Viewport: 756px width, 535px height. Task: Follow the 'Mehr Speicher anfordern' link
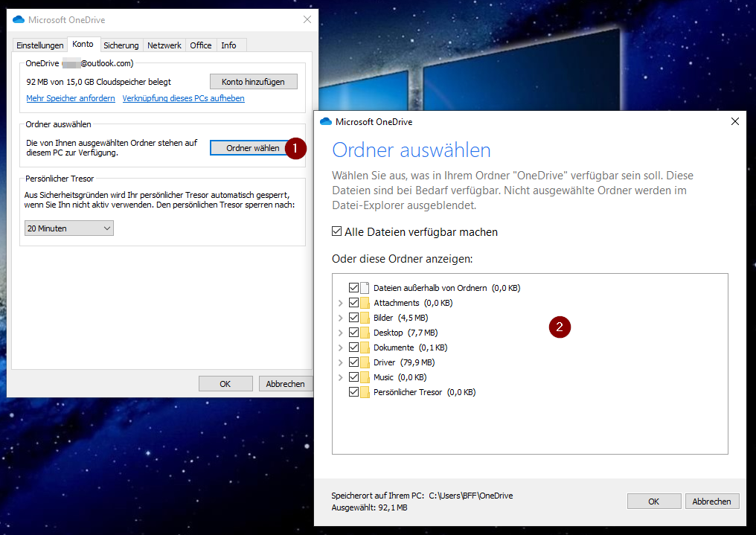(71, 97)
